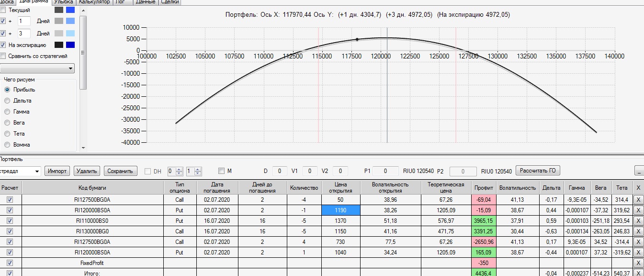Toggle the DH checkbox
Viewport: 644px width, 276px height.
point(147,171)
